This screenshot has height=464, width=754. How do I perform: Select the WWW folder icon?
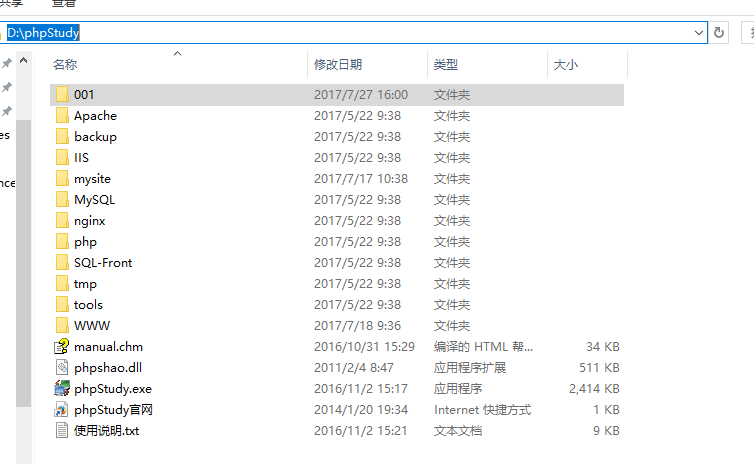(x=62, y=326)
